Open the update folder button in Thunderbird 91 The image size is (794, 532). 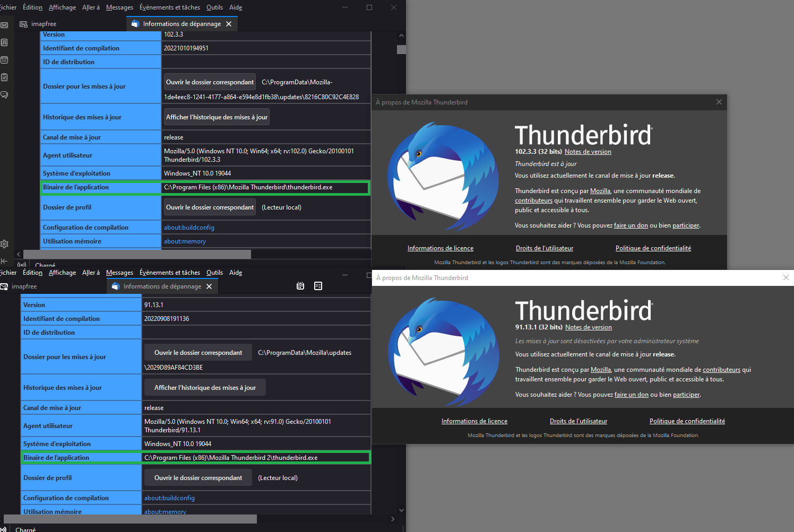pos(198,353)
